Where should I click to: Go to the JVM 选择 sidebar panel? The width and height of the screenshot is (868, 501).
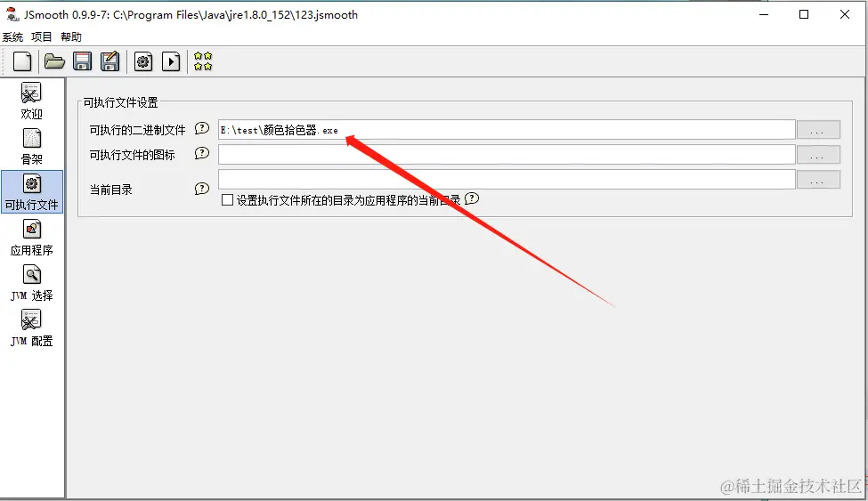31,284
